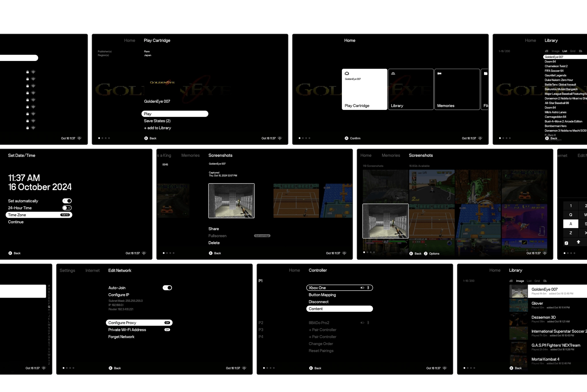
Task: Jump to letter G in the alphabet index strip
Action: pyautogui.click(x=49, y=307)
